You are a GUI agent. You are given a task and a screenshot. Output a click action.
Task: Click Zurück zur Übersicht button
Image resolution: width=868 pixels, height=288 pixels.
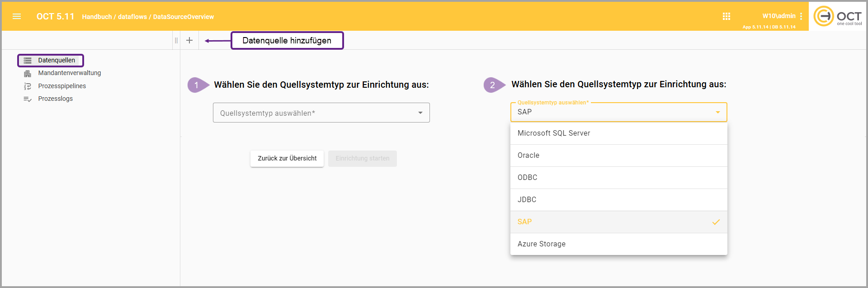tap(287, 159)
